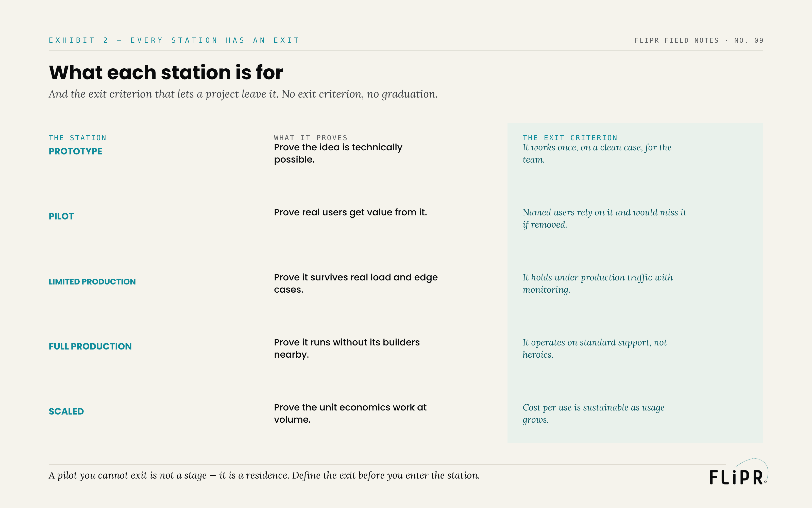Viewport: 812px width, 508px height.
Task: Click 'It operates on standard support' criterion
Action: coord(595,348)
